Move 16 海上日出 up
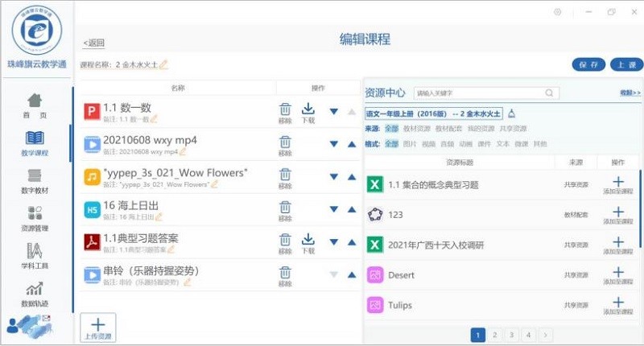The image size is (644, 346). coord(352,209)
